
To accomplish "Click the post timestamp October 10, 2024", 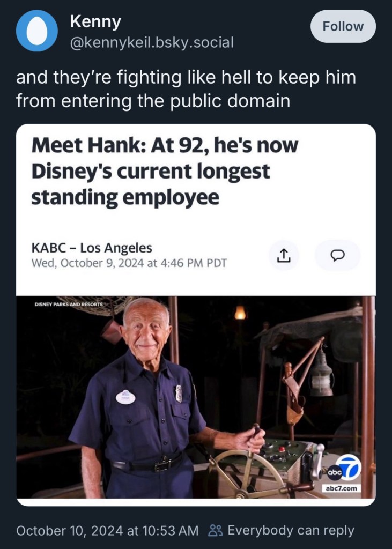I will point(107,530).
